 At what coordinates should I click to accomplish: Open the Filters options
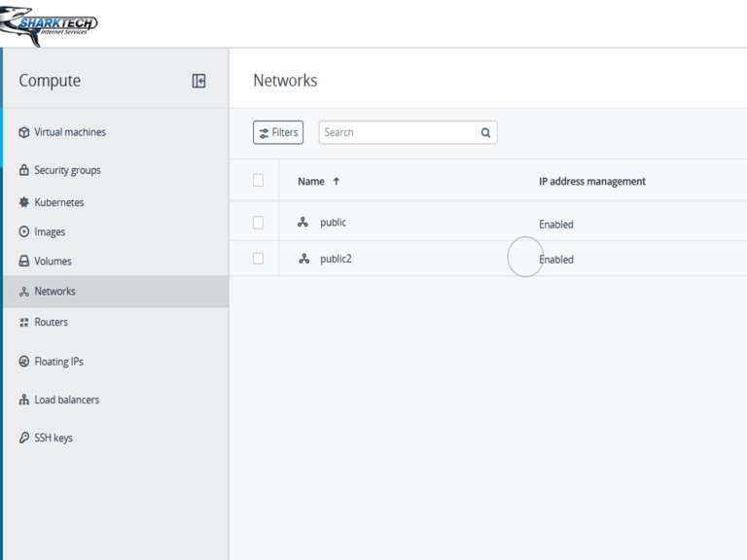pos(278,132)
